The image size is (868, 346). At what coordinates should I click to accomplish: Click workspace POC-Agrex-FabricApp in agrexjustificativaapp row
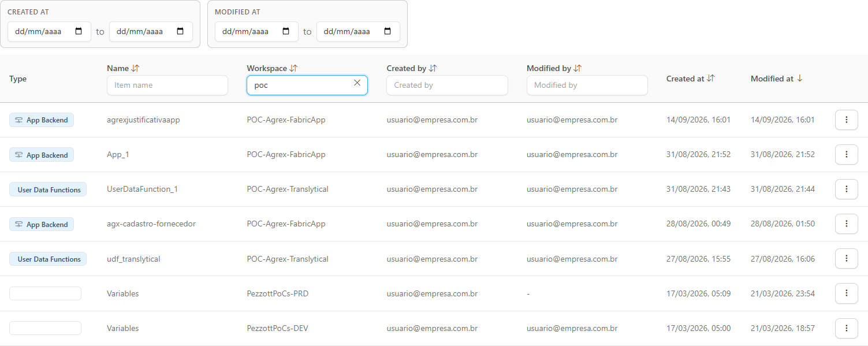(286, 120)
